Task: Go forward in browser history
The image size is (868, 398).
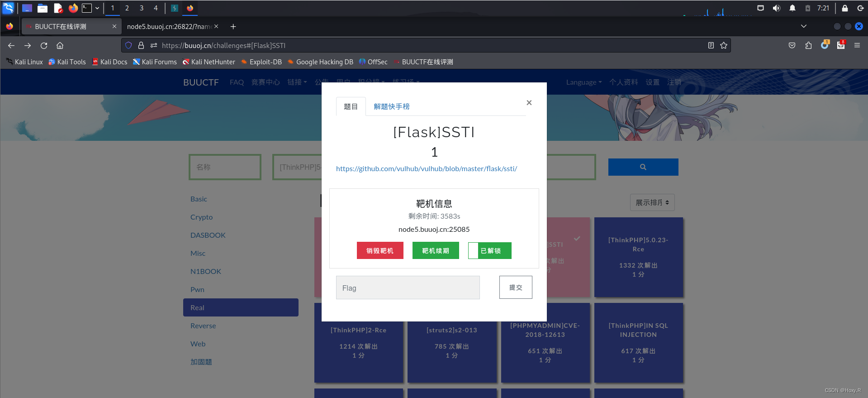Action: [x=28, y=45]
